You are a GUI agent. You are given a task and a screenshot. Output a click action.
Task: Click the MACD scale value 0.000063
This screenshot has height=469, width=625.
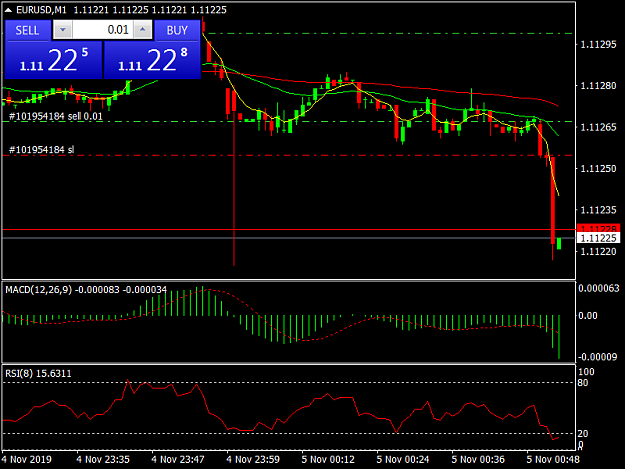[599, 288]
